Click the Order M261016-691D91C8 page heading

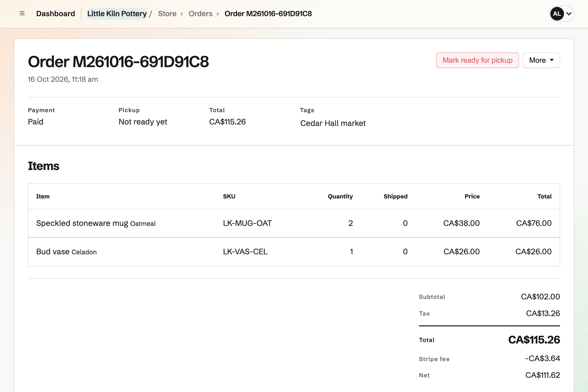pyautogui.click(x=118, y=61)
